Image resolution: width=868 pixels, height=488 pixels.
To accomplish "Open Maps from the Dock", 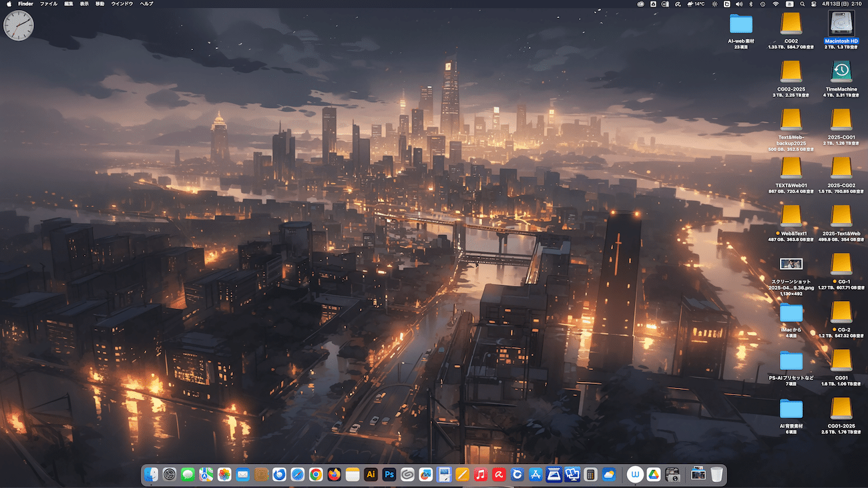I will click(206, 475).
